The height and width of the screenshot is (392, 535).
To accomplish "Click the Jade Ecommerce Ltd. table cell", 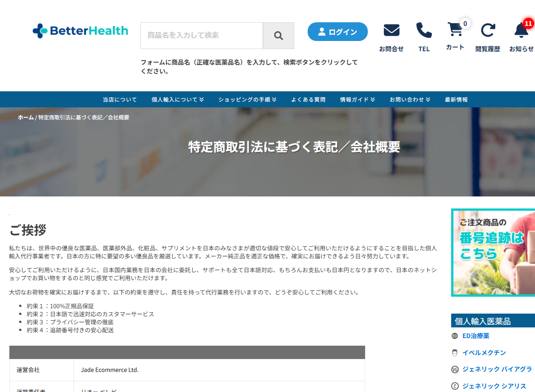I will (219, 370).
